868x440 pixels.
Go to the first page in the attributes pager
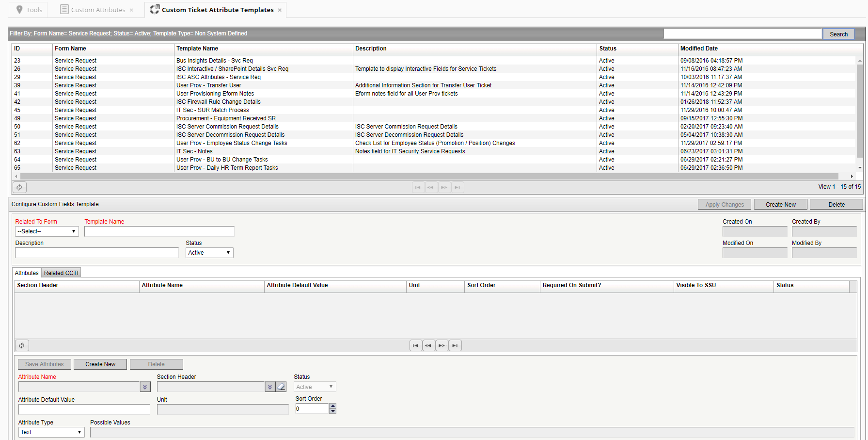click(415, 345)
